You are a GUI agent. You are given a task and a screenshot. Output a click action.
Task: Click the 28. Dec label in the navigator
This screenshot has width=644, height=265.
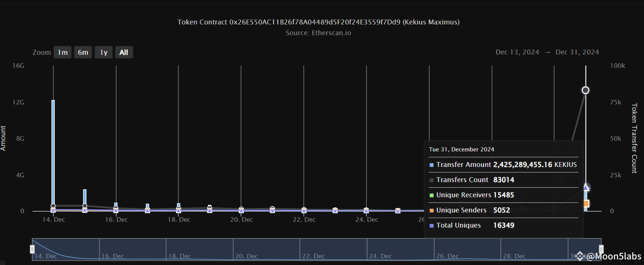pos(514,256)
